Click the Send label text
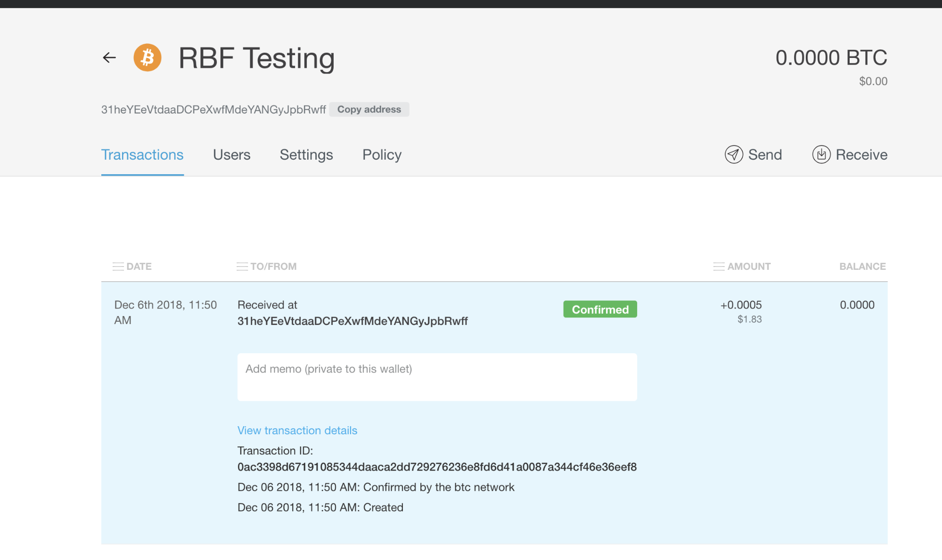The image size is (942, 560). [765, 154]
